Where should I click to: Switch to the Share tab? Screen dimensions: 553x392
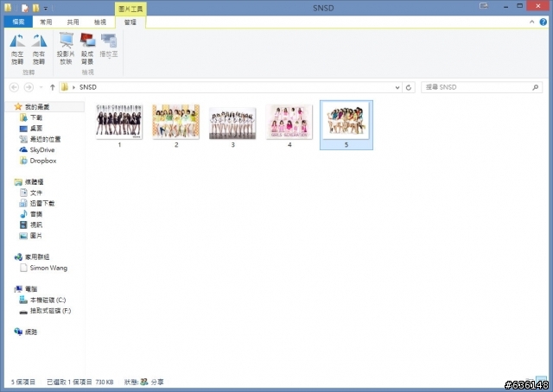(73, 22)
